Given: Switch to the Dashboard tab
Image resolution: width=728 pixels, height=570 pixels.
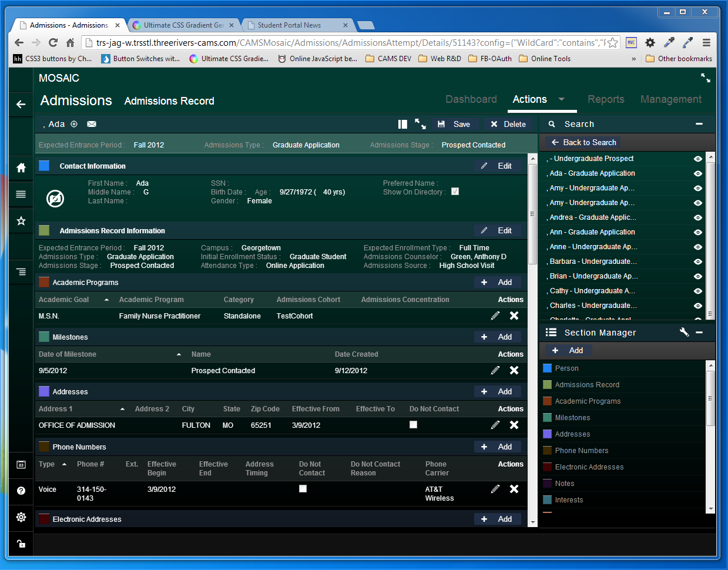Looking at the screenshot, I should coord(471,99).
